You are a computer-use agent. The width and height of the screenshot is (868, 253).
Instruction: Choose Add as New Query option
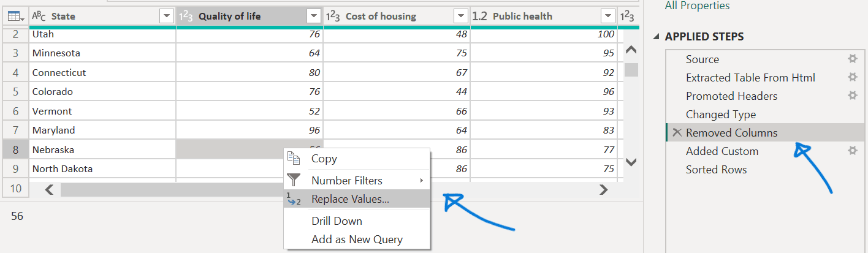(357, 240)
